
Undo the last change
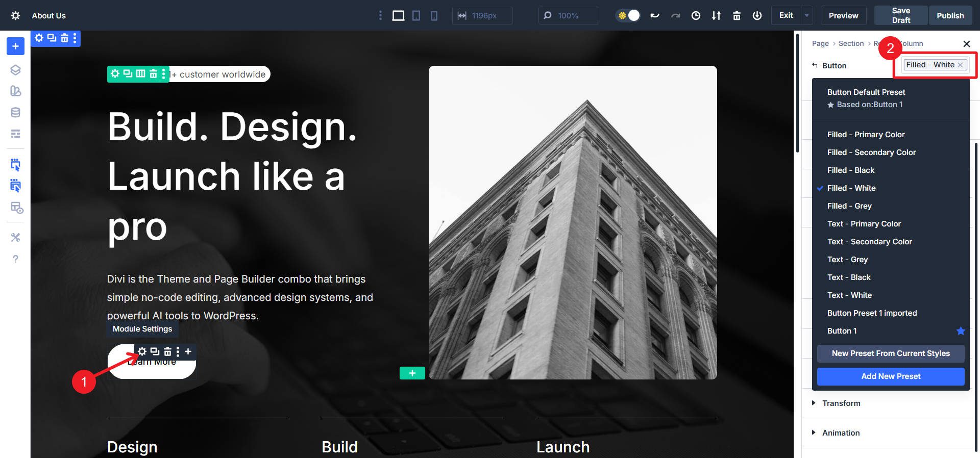click(x=655, y=15)
